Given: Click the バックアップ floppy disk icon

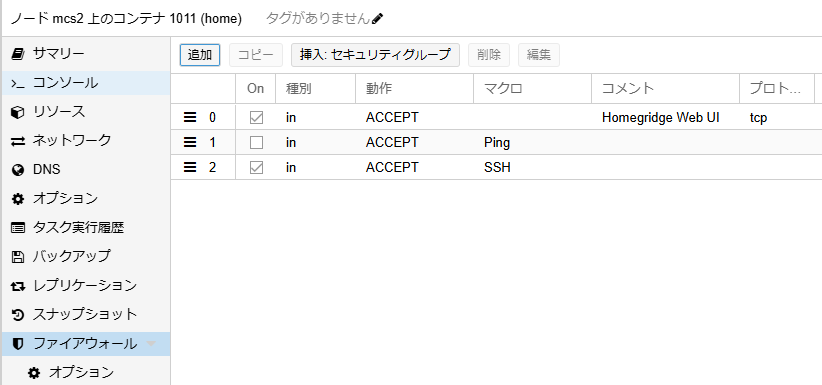Looking at the screenshot, I should [x=18, y=256].
